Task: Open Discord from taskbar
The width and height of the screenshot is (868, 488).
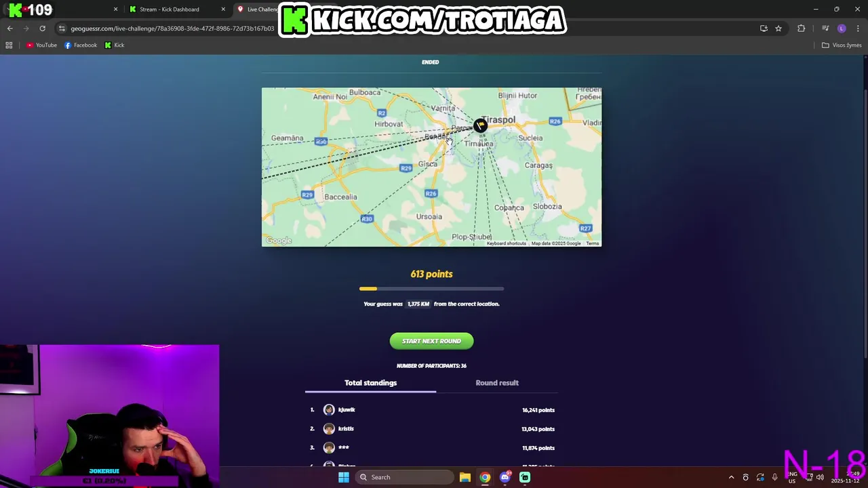Action: pos(505,477)
